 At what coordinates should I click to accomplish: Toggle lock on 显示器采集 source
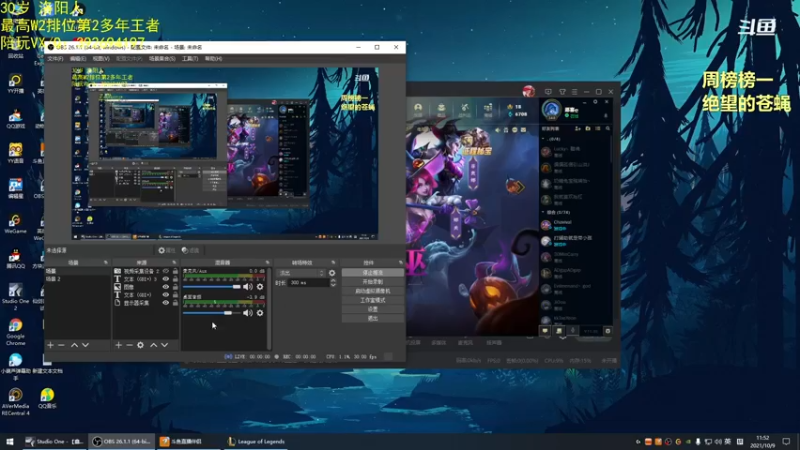click(x=175, y=303)
